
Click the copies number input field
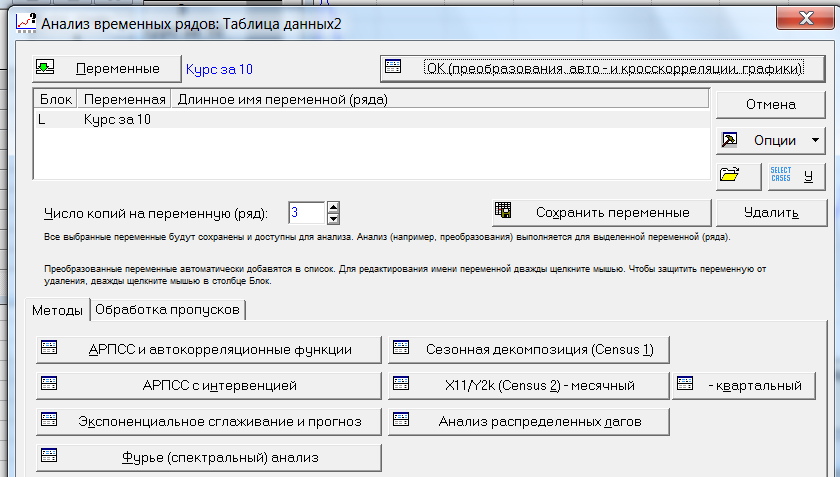[306, 213]
